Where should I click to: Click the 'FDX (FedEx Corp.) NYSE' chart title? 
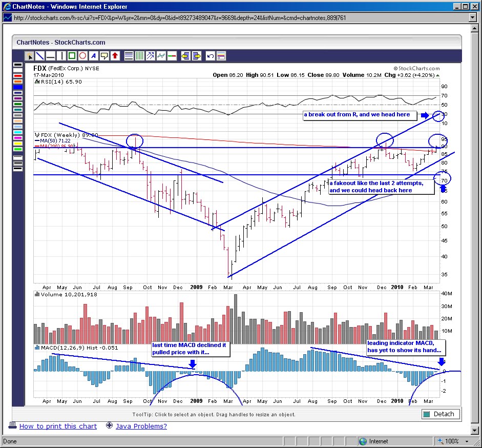coord(66,68)
